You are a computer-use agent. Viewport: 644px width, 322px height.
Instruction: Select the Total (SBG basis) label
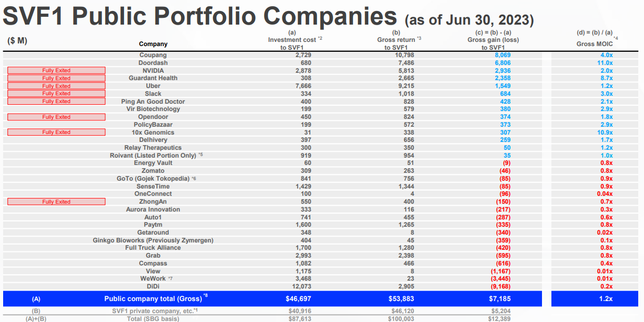tap(153, 318)
